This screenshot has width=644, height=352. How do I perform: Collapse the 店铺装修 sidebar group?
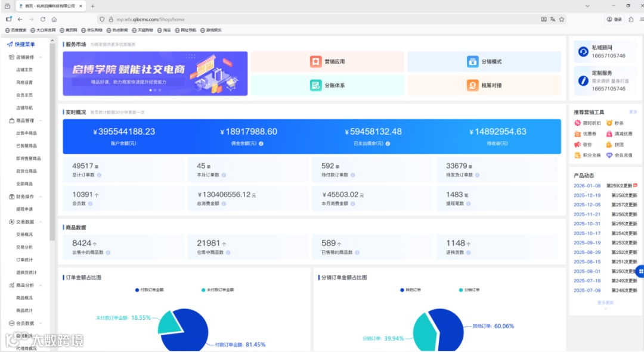tap(41, 57)
